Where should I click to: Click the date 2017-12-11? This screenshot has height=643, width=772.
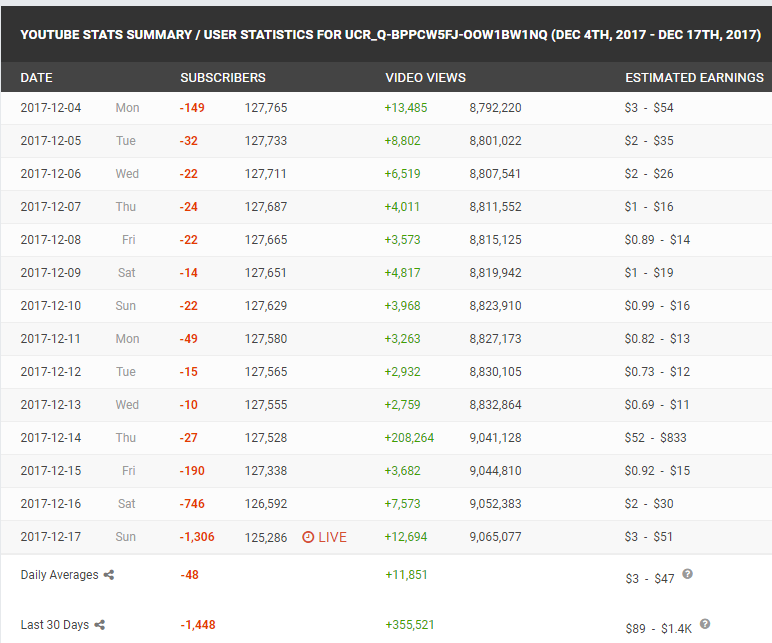point(50,339)
